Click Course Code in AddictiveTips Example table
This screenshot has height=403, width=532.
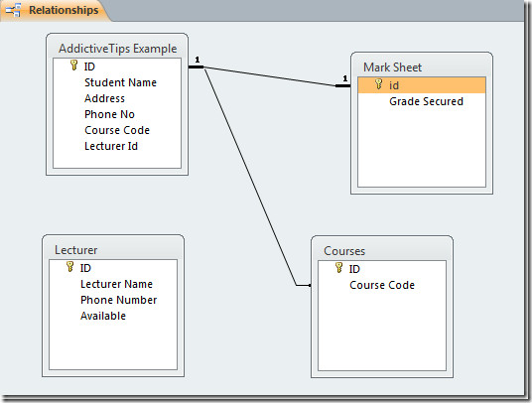tap(117, 130)
